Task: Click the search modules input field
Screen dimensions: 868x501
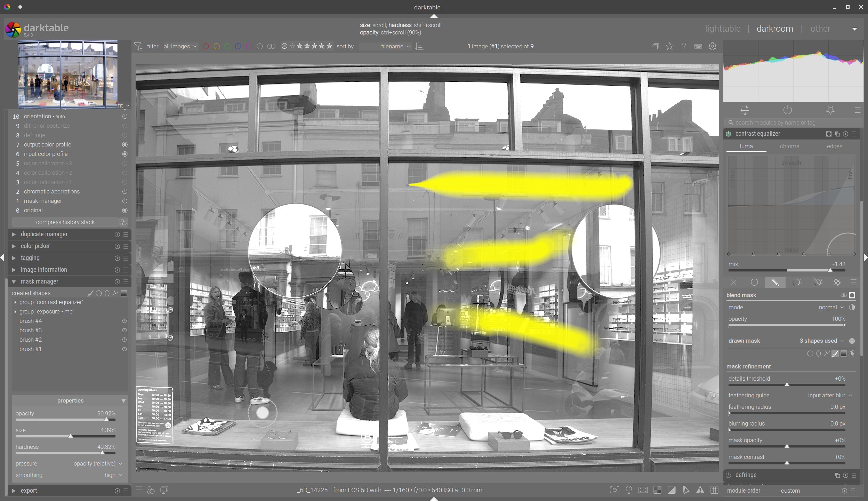Action: coord(793,122)
